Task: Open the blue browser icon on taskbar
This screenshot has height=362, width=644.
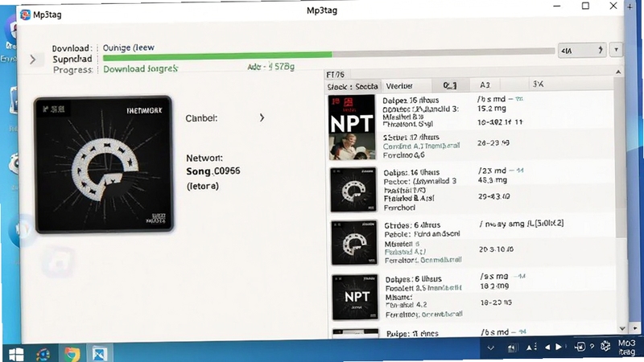Action: tap(43, 354)
